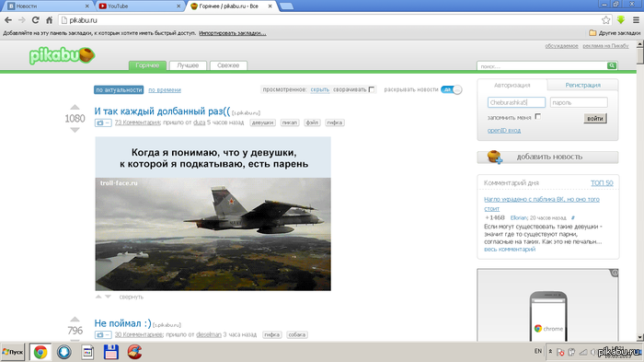Sort posts по актуальности
This screenshot has height=362, width=644.
(119, 89)
